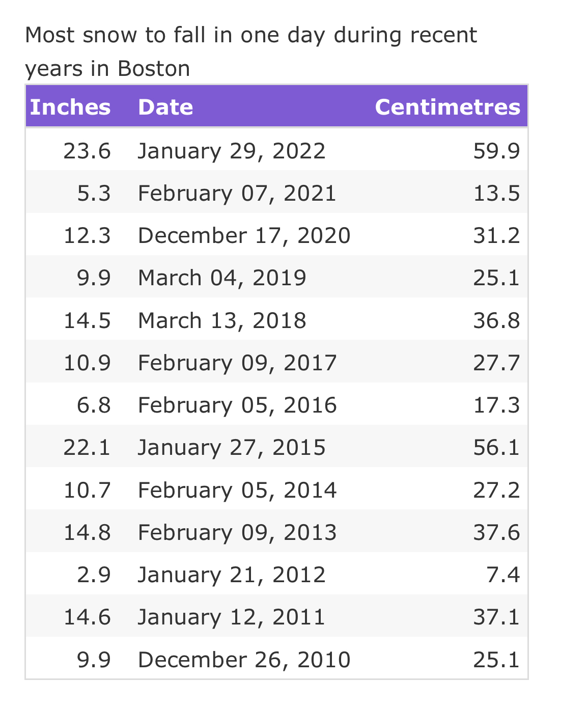The width and height of the screenshot is (588, 708).
Task: Click the Centimetres column header
Action: (x=447, y=107)
